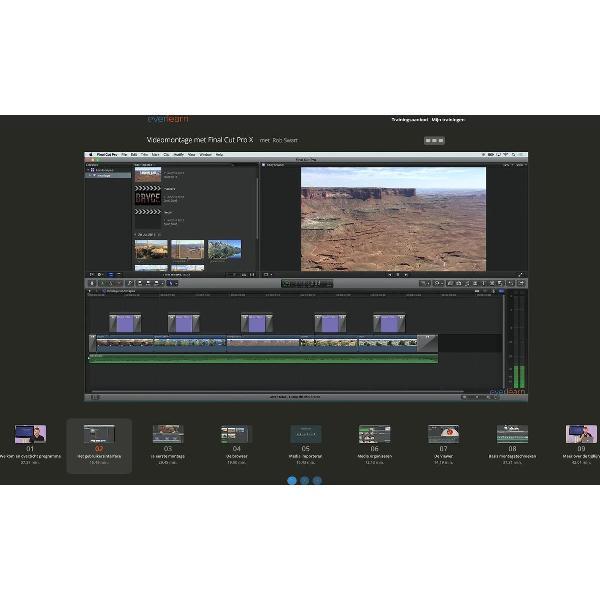Adjust the timeline zoom slider

479,397
